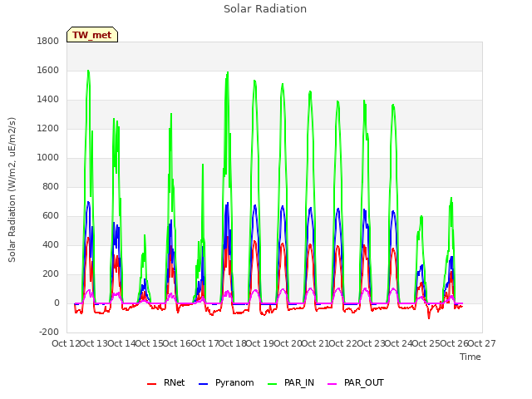532x399 pixels.
Task: Click the Solar Radiation chart title
Action: [265, 9]
